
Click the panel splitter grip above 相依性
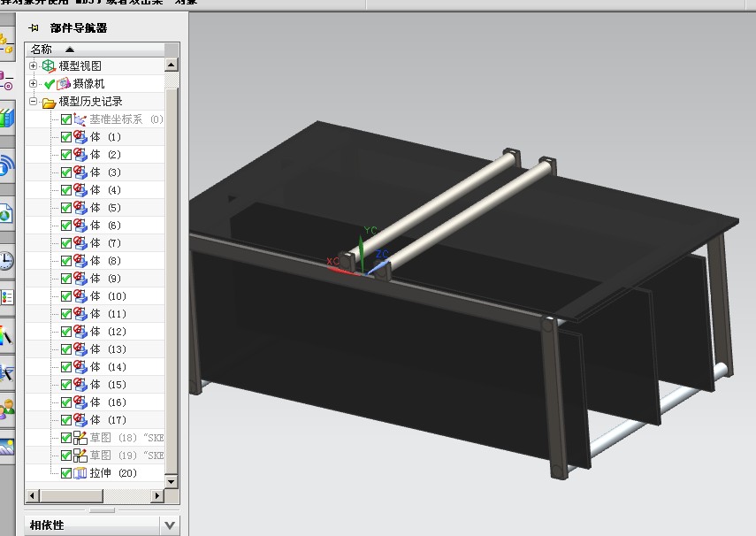(x=103, y=509)
